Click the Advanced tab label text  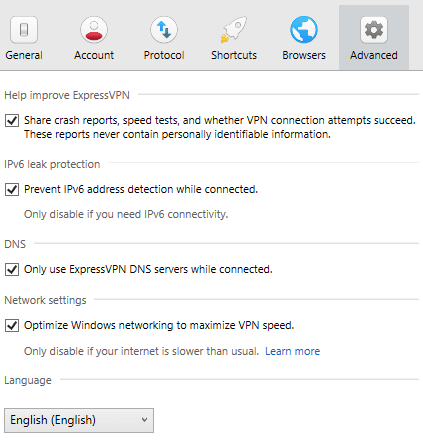click(374, 55)
